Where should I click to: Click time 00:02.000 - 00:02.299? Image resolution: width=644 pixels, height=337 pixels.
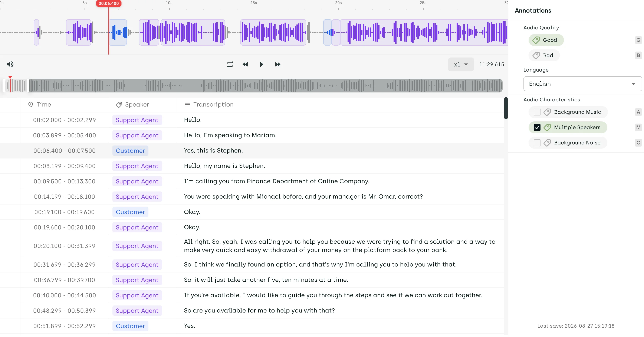(65, 120)
